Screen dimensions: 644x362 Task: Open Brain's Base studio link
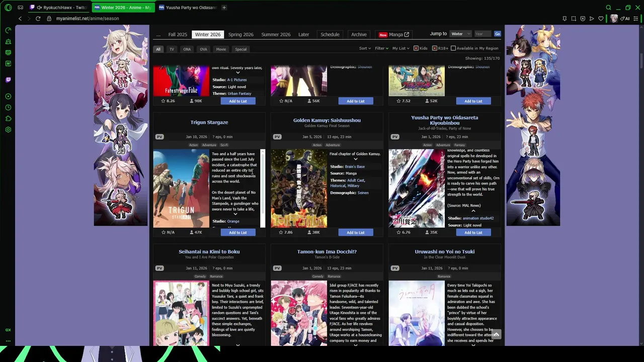(x=355, y=166)
